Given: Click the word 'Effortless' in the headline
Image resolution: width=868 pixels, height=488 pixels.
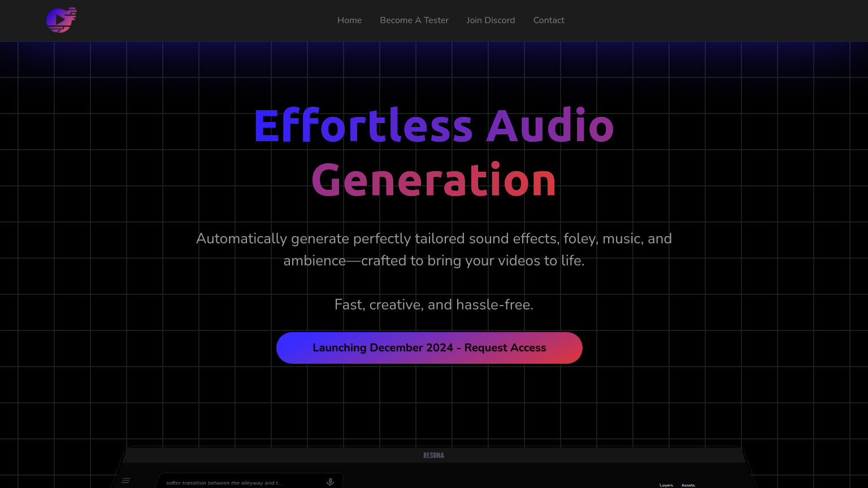Looking at the screenshot, I should pyautogui.click(x=363, y=126).
